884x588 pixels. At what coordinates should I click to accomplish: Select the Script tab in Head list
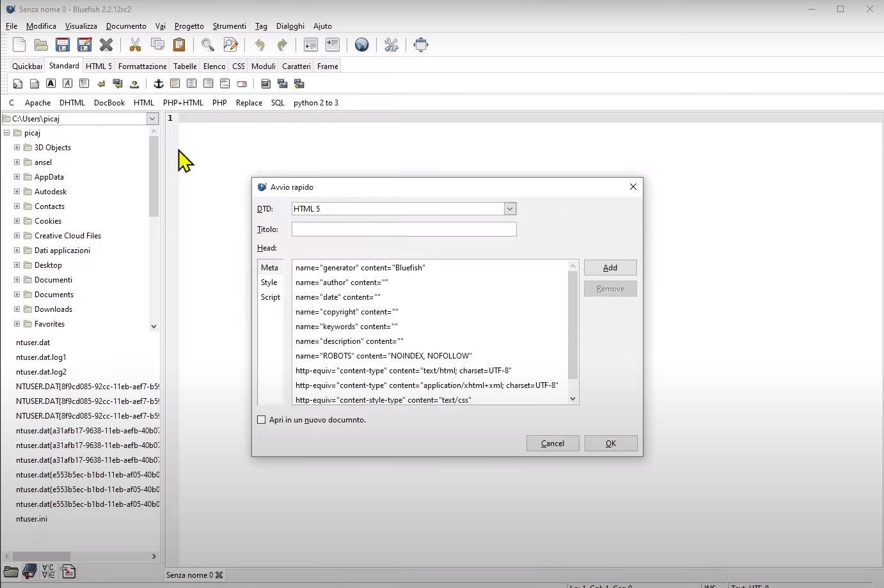[x=271, y=297]
